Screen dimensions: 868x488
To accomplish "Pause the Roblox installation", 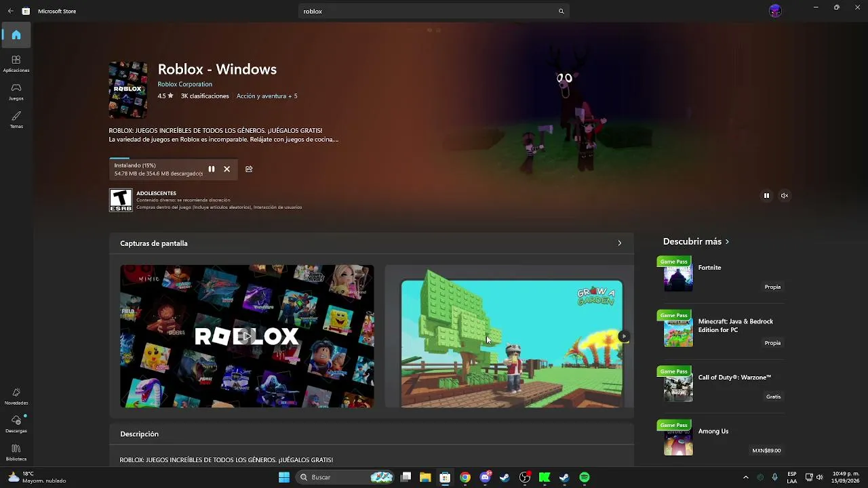I will point(212,169).
